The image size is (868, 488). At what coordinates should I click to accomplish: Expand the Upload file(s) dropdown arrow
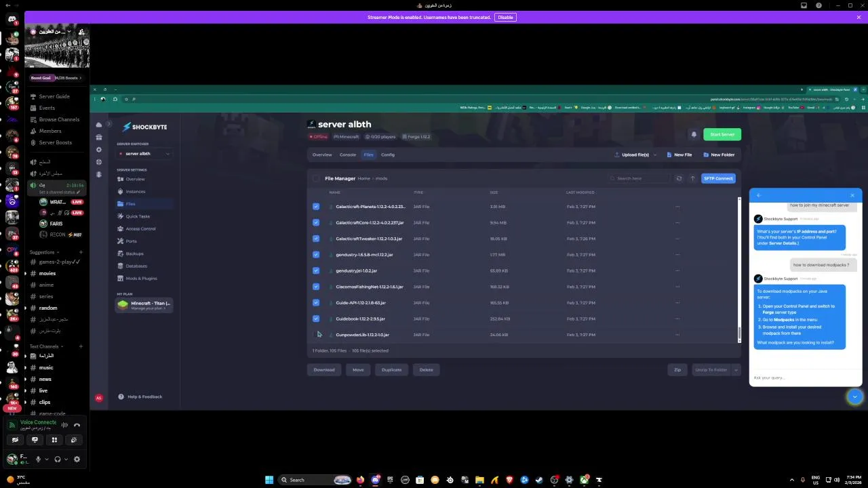point(655,155)
